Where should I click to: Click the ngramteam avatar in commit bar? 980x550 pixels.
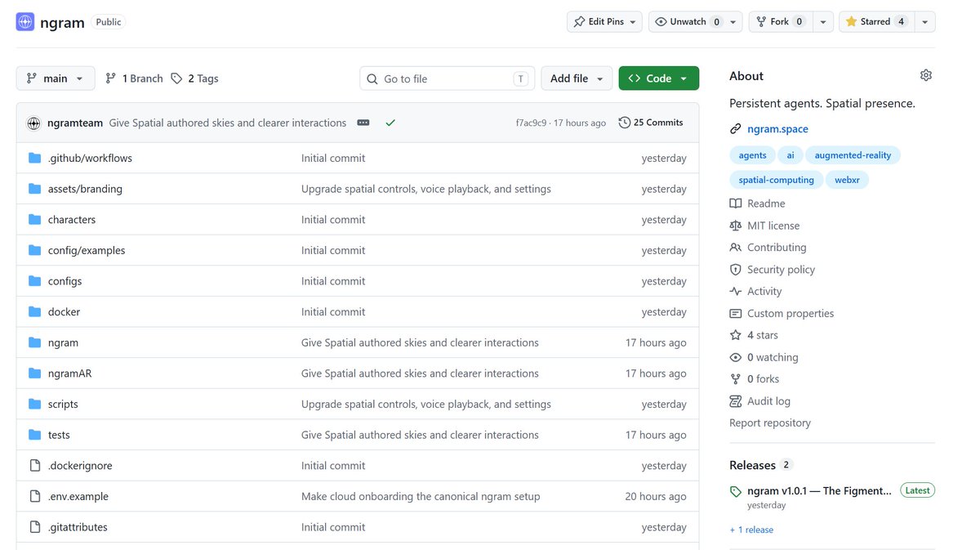click(33, 123)
